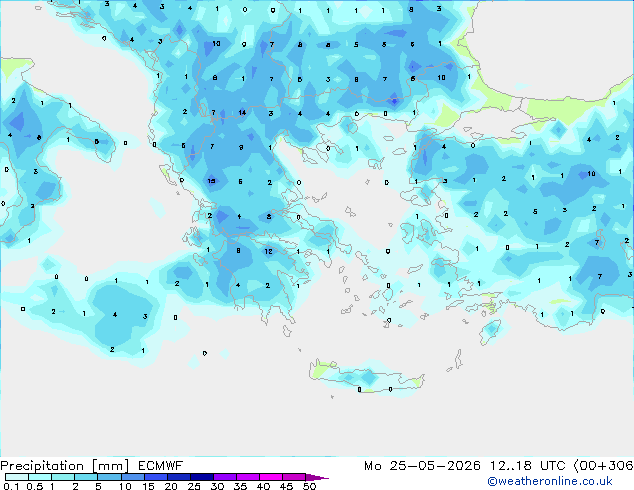Click the '50' legend scale label
634x490 pixels.
[309, 486]
